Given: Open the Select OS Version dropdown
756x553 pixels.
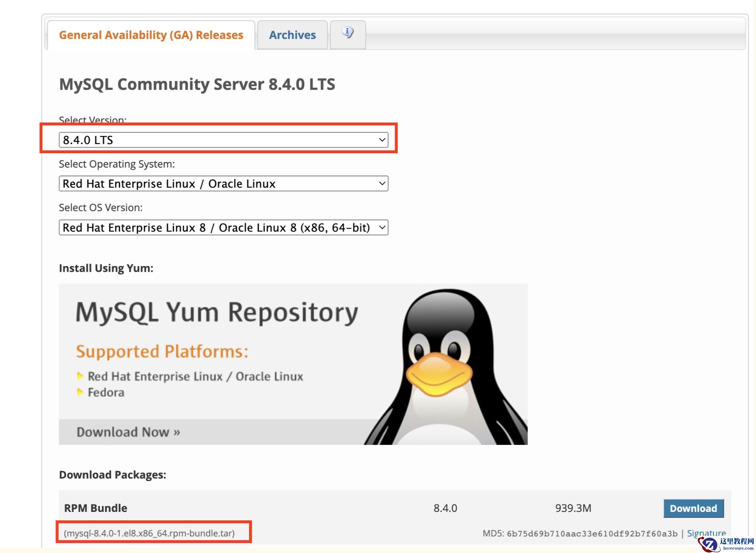Looking at the screenshot, I should click(223, 227).
